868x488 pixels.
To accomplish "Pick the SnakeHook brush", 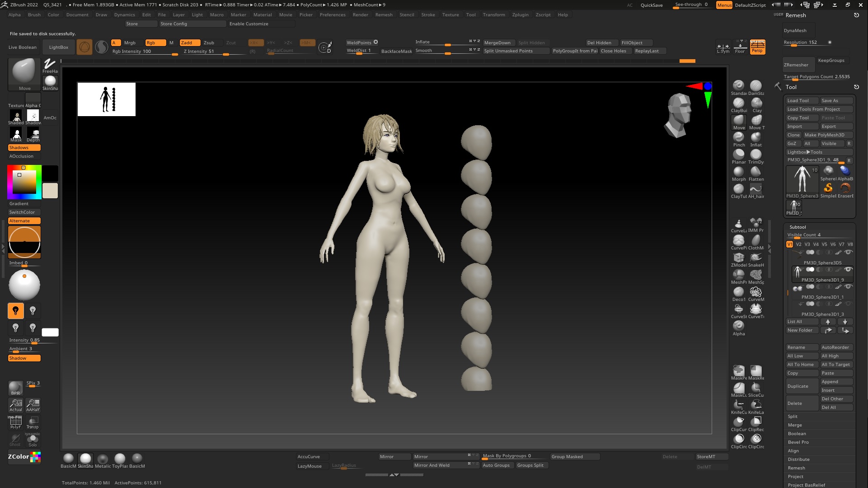I will tap(755, 258).
